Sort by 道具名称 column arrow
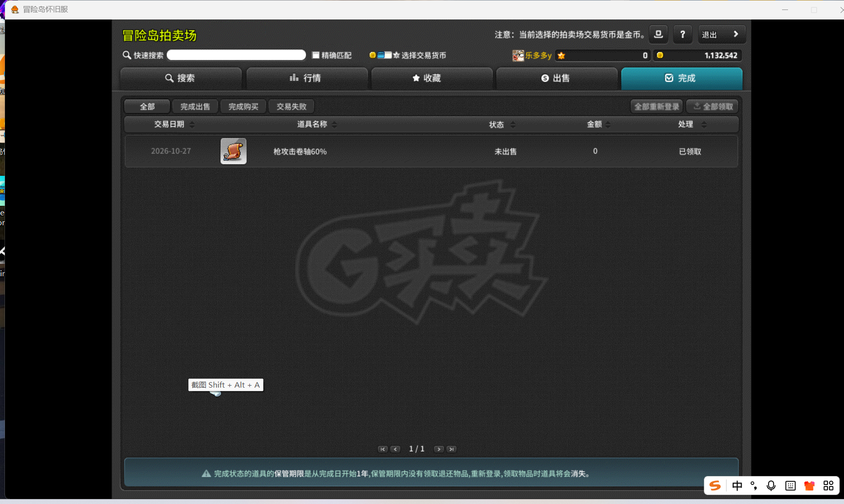Viewport: 844px width, 504px height. click(x=334, y=124)
